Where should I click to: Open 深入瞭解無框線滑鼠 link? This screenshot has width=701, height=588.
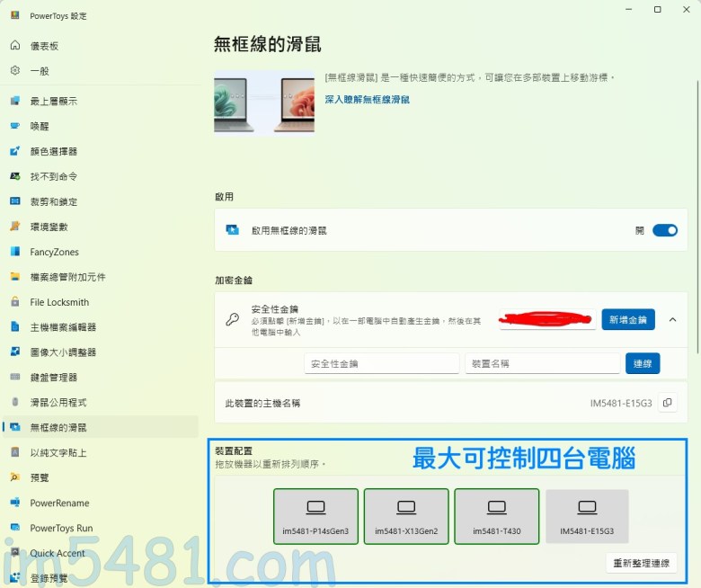[x=367, y=99]
